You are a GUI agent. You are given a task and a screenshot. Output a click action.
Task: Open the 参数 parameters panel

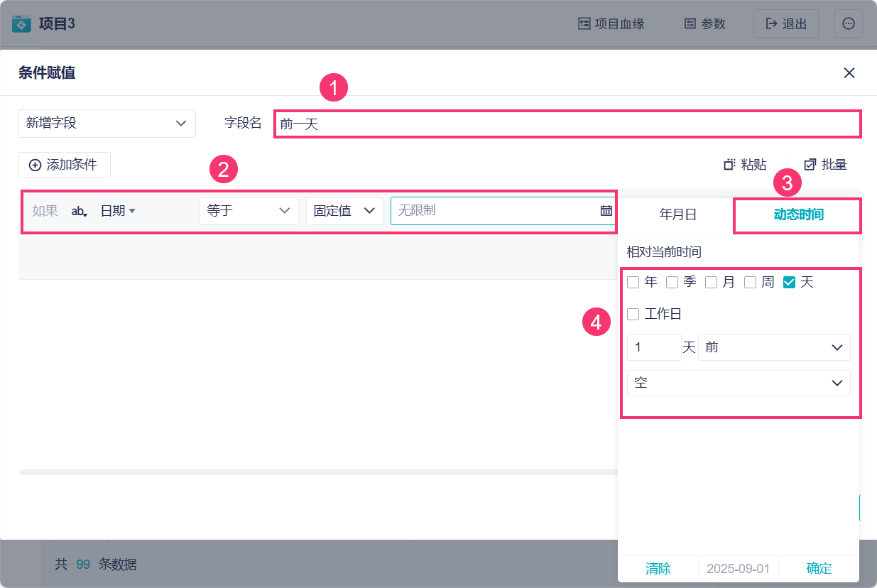[705, 23]
